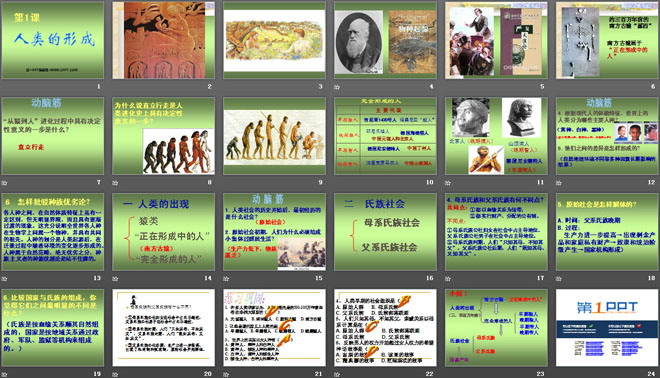660x378 pixels.
Task: Click the animation star icon under slide 19
Action: click(4, 374)
